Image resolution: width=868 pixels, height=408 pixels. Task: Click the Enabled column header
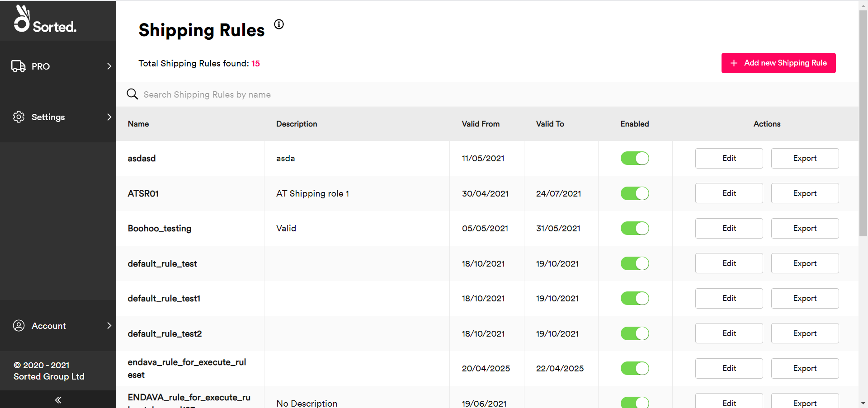(635, 124)
